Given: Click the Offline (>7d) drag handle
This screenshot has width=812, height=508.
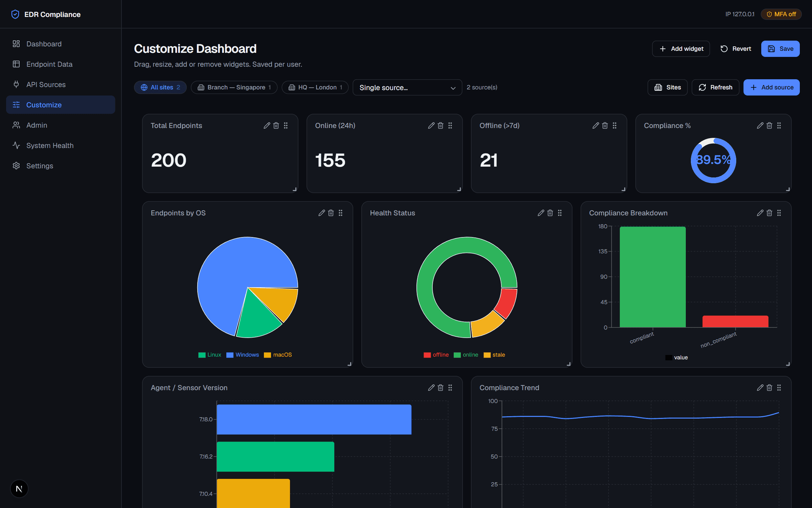Looking at the screenshot, I should (615, 126).
